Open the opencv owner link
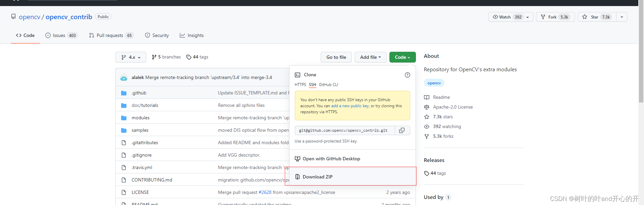The image size is (644, 205). [30, 17]
